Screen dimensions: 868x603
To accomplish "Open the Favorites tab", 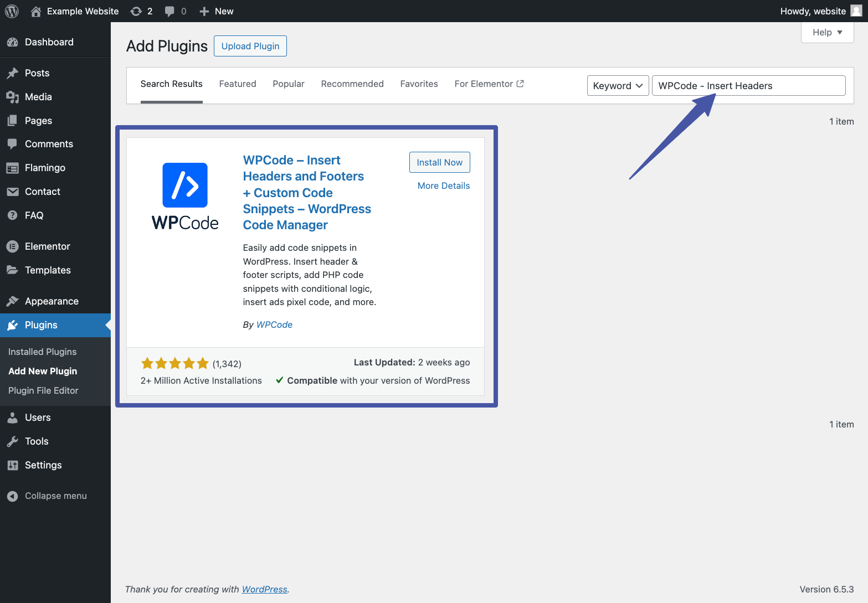I will coord(419,84).
